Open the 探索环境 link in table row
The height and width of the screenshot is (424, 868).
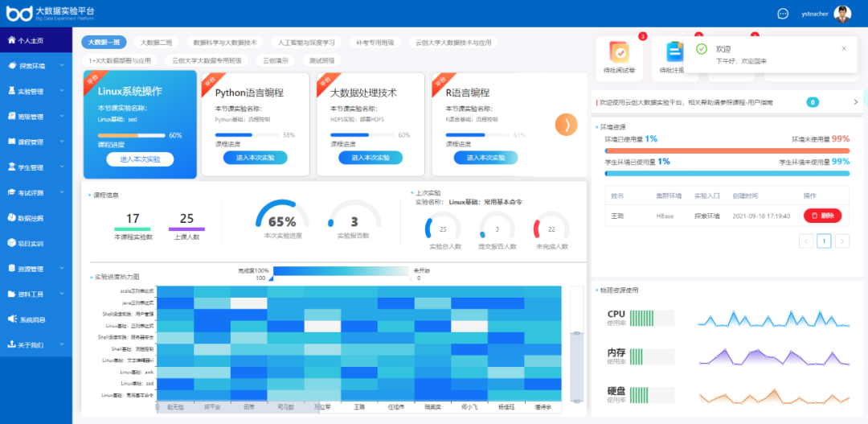click(706, 216)
